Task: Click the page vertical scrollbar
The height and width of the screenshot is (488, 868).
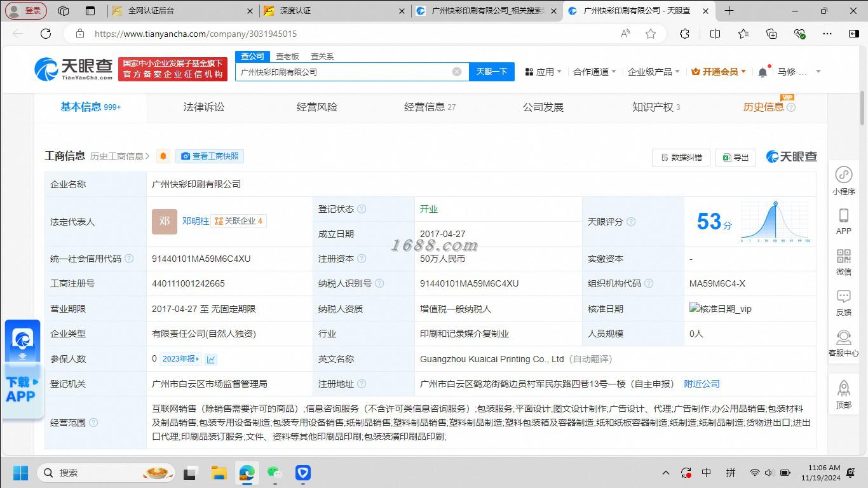Action: coord(862,108)
